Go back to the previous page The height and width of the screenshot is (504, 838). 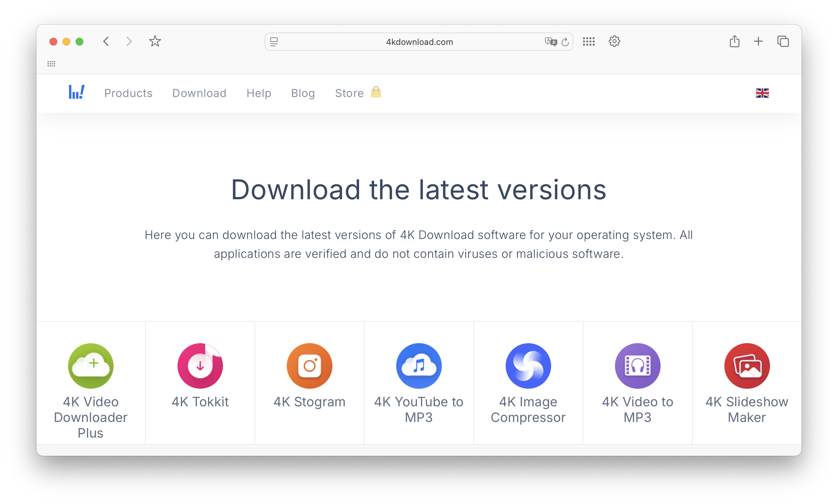[106, 41]
